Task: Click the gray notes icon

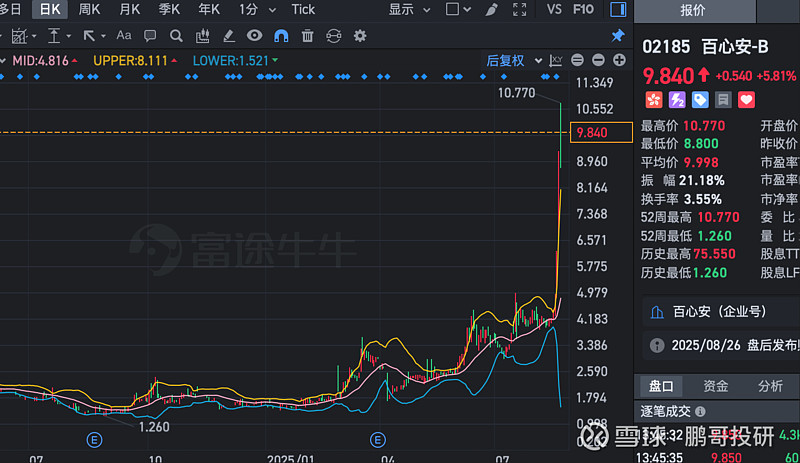Action: 723,100
